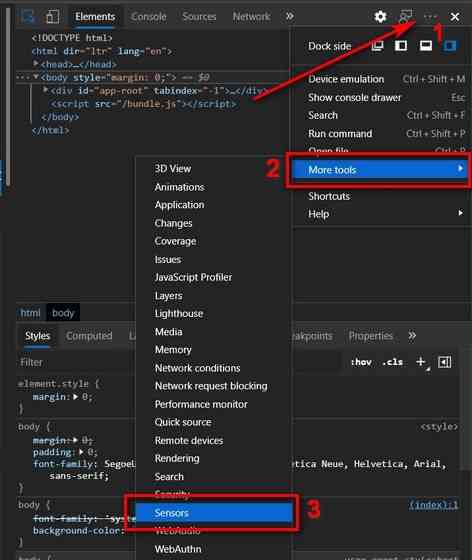This screenshot has height=560, width=472.
Task: Expand margin shorthand in element.style
Action: (75, 397)
